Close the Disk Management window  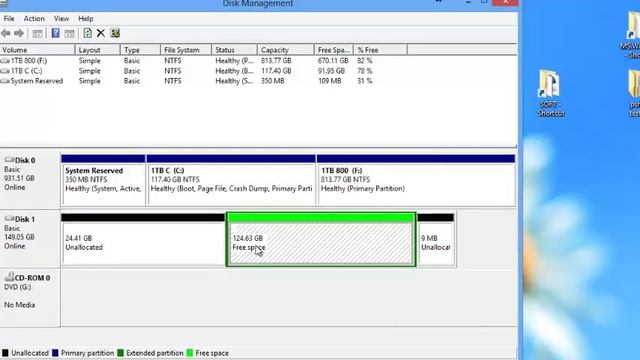[505, 2]
